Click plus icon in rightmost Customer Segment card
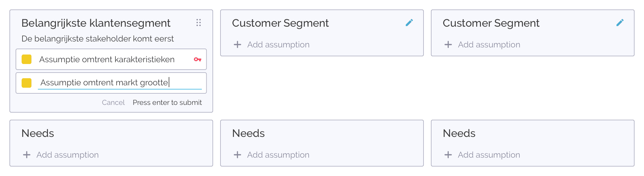This screenshot has width=644, height=176. point(448,44)
